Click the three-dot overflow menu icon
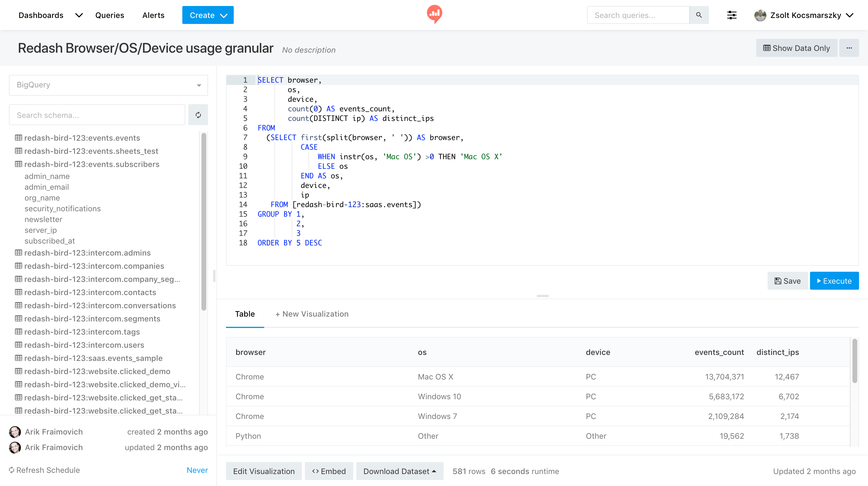This screenshot has height=486, width=868. (x=849, y=48)
